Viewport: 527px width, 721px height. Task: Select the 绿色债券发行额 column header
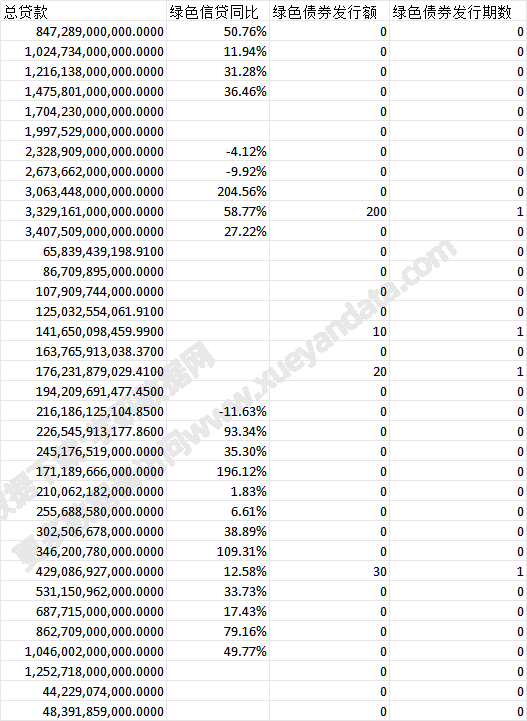(x=329, y=12)
